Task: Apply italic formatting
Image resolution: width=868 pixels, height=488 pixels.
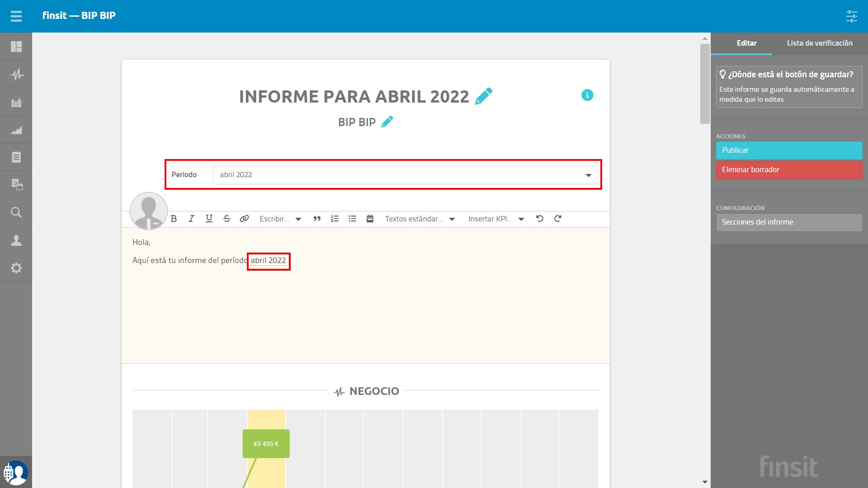Action: coord(191,219)
